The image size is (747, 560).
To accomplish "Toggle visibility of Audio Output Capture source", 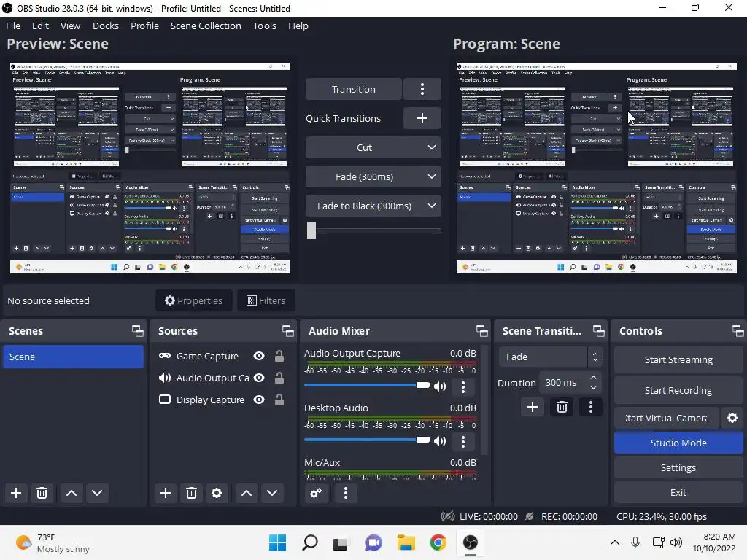I will point(259,378).
